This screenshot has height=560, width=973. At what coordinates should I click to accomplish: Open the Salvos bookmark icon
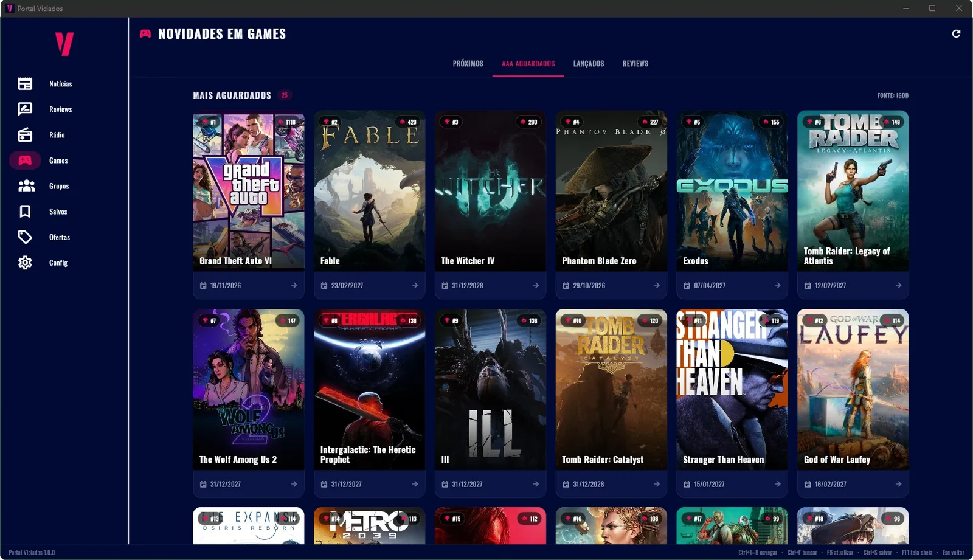(25, 212)
